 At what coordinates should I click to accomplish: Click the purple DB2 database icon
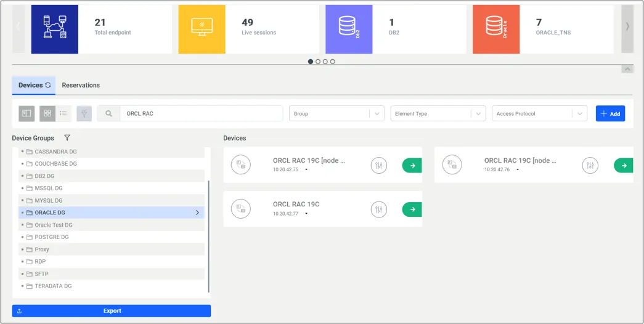tap(349, 29)
